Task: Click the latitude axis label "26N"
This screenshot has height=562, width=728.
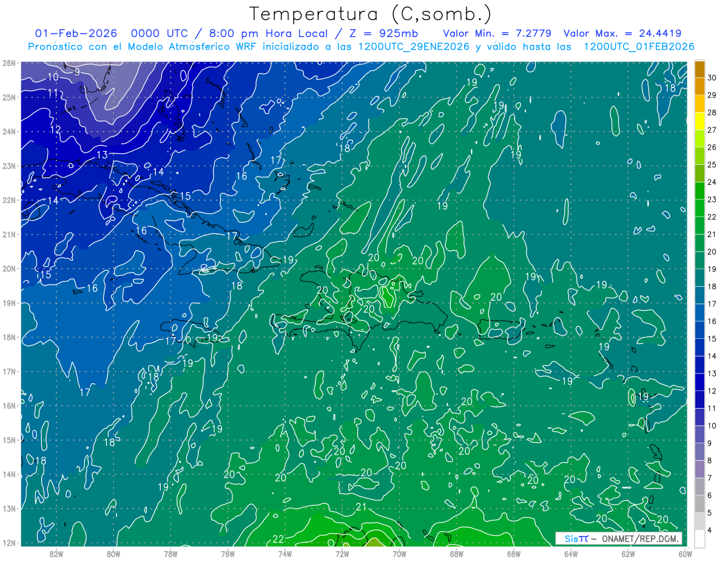Action: click(9, 63)
